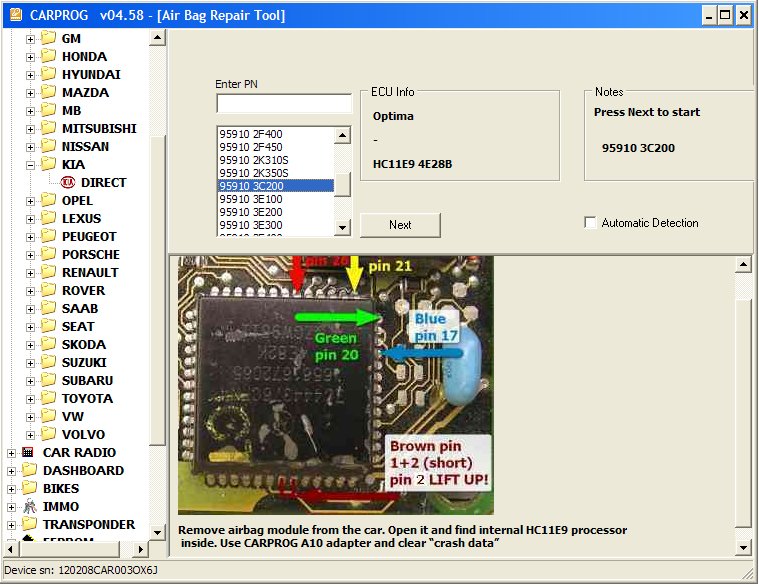Image resolution: width=759 pixels, height=587 pixels.
Task: Select the DIRECT item under KIA
Action: 104,182
